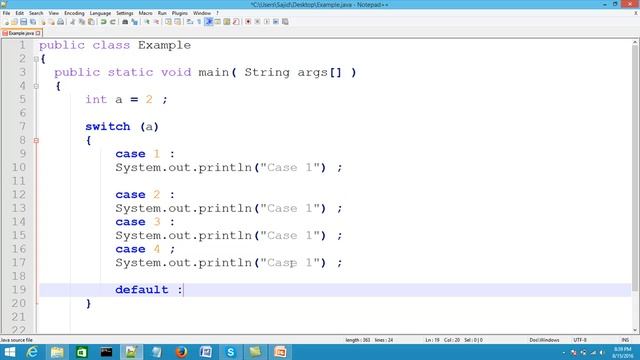Click the Dos\Windows line ending status entry
Image resolution: width=640 pixels, height=360 pixels.
point(544,340)
